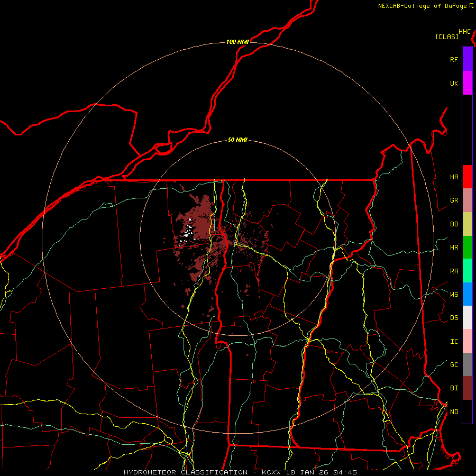Screen dimensions: 476x476
Task: Click the 50 NMI range ring label
Action: point(237,140)
